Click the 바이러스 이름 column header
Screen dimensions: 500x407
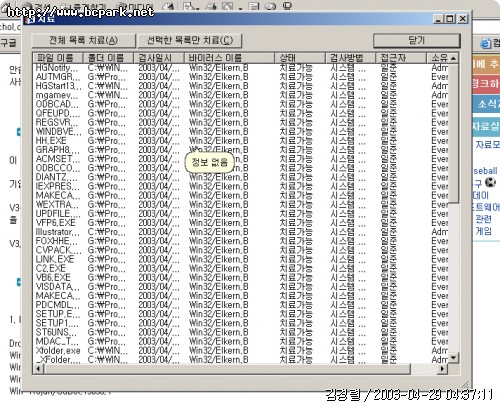[229, 58]
